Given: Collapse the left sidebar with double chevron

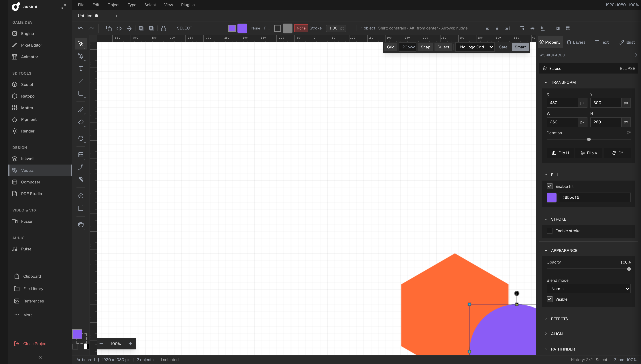Looking at the screenshot, I should coord(40,357).
